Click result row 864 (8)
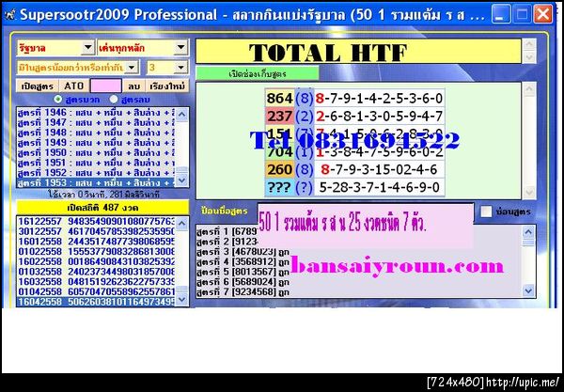Image resolution: width=564 pixels, height=392 pixels. point(355,98)
